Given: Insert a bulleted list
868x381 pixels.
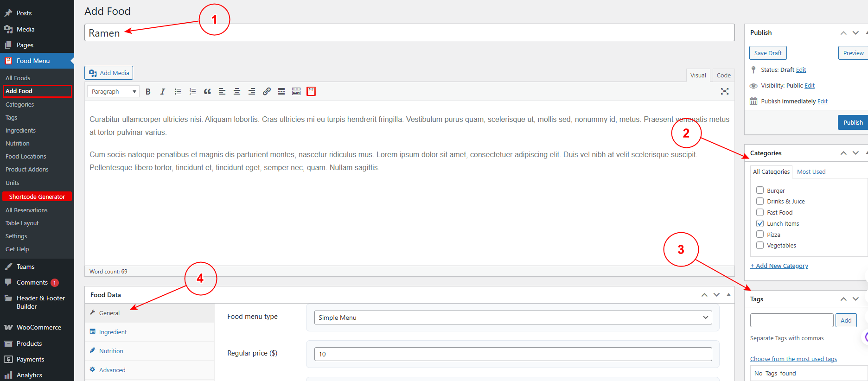Looking at the screenshot, I should click(x=178, y=92).
